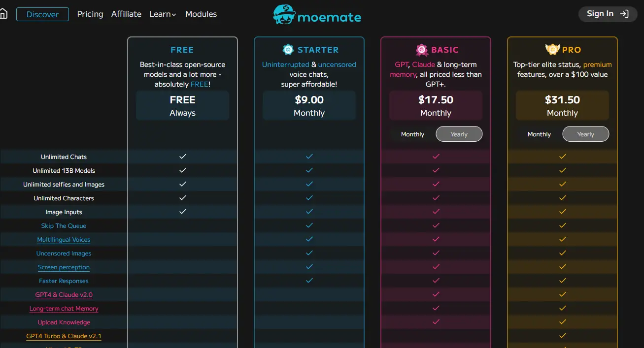Open the Multilingual Voices link
This screenshot has height=348, width=644.
click(64, 239)
